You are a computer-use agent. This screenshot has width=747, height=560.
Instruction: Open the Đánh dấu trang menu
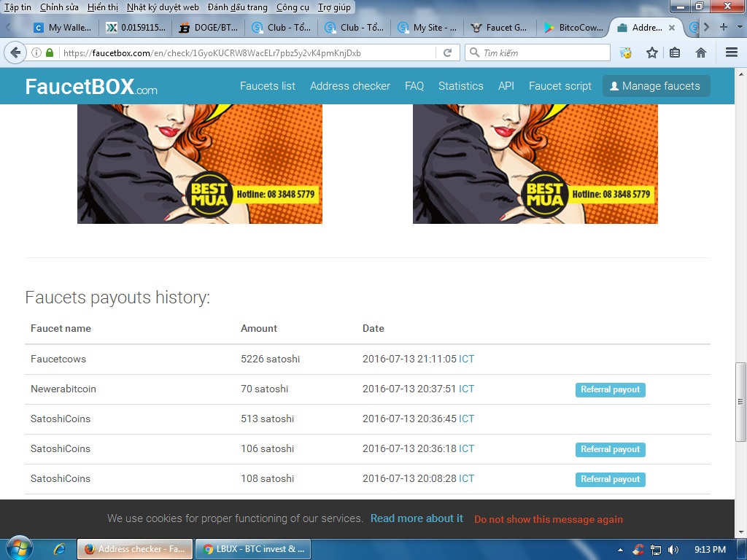click(237, 7)
